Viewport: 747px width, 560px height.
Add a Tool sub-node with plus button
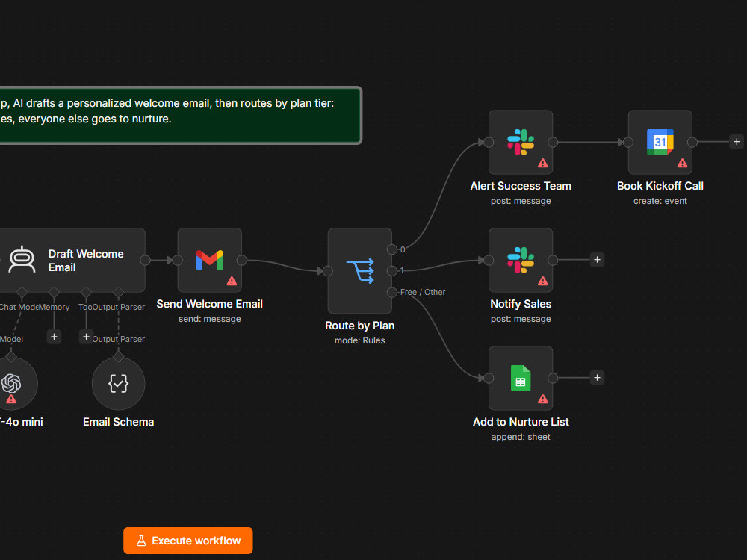(86, 337)
